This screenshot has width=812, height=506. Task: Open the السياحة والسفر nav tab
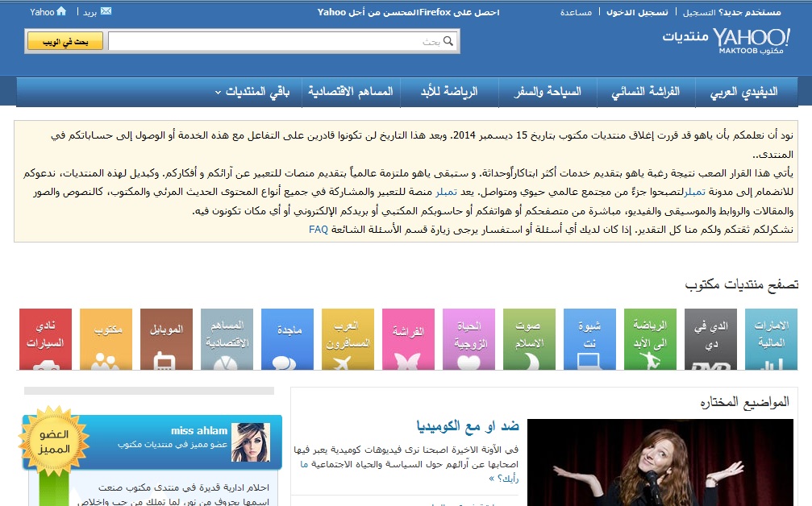pyautogui.click(x=548, y=92)
